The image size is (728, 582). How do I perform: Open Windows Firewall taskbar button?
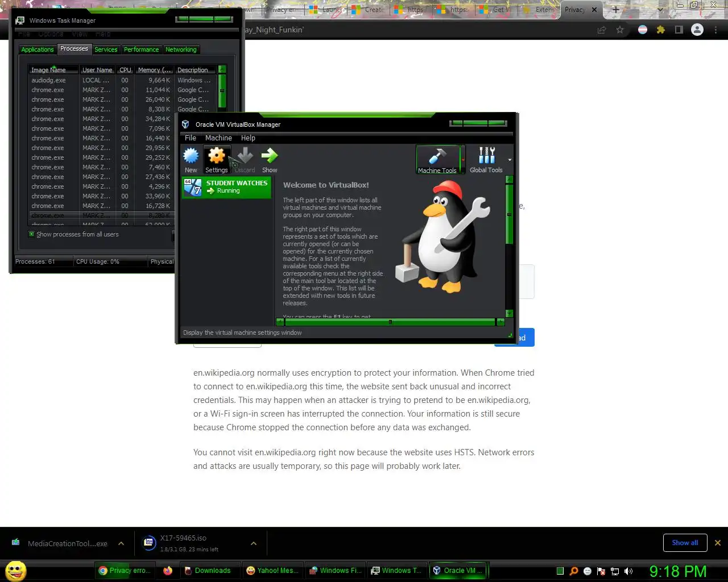point(335,571)
